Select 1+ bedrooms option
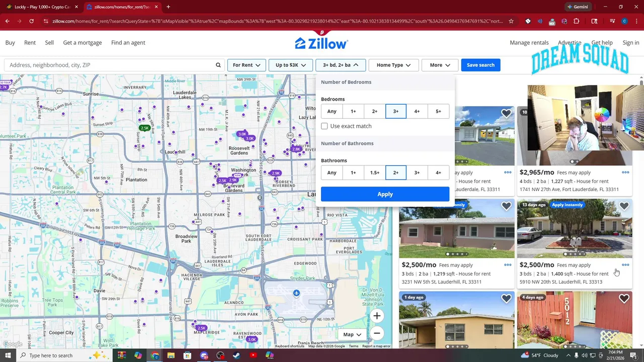Screen dimensions: 644x362 [x=353, y=111]
